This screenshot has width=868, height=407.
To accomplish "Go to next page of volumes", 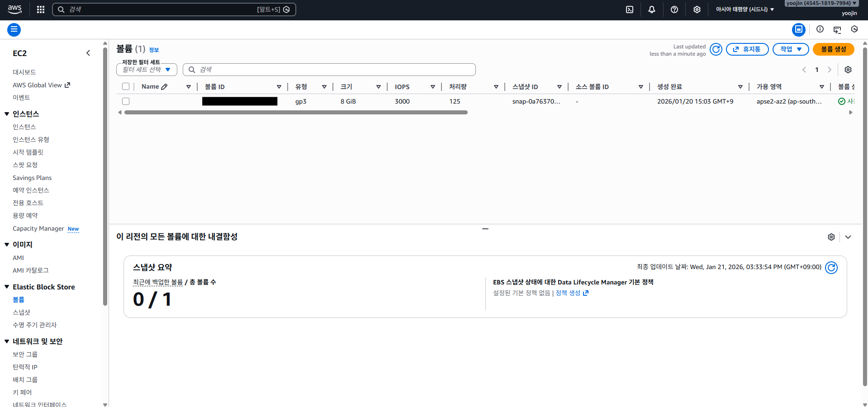I will [830, 70].
